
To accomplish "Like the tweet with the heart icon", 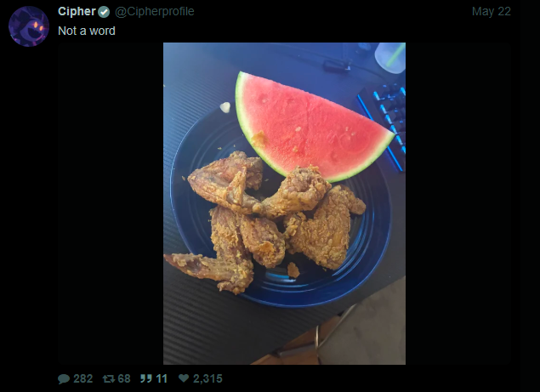I will [x=184, y=378].
